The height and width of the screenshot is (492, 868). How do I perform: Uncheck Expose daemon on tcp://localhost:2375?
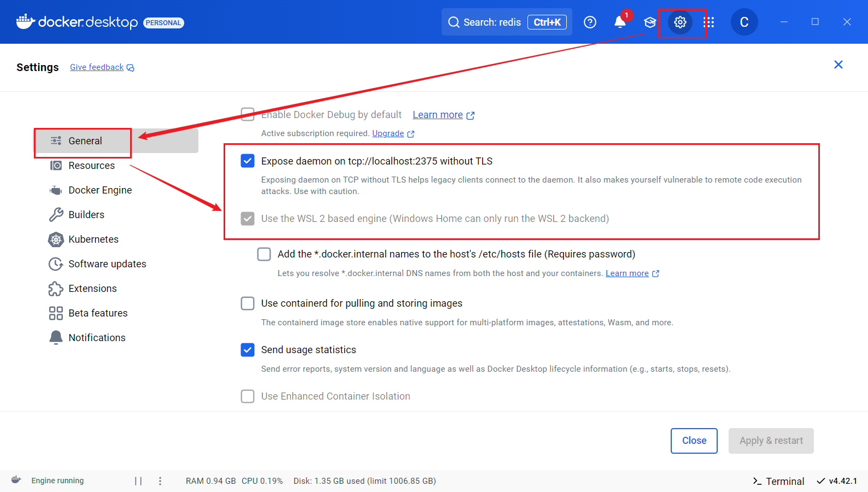coord(248,161)
